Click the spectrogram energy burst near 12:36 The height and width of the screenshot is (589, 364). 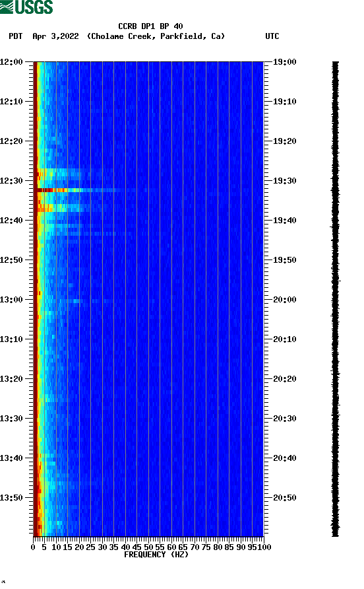click(60, 207)
